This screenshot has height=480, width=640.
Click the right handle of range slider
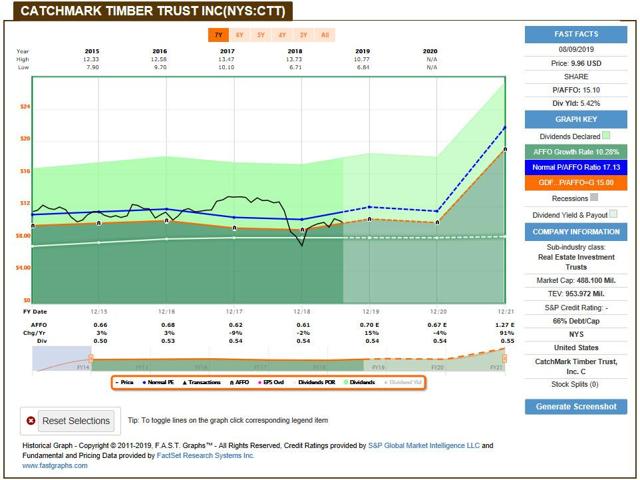pos(505,358)
